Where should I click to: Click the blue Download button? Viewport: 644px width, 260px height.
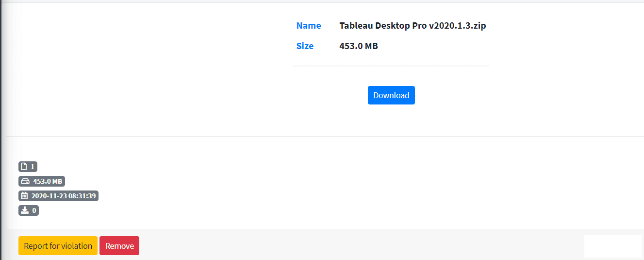[x=391, y=95]
